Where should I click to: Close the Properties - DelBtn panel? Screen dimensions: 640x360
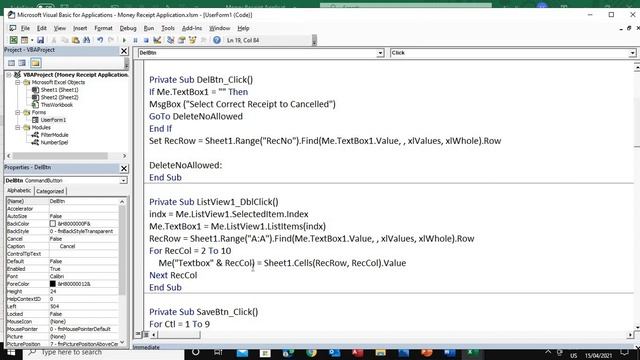pyautogui.click(x=124, y=169)
